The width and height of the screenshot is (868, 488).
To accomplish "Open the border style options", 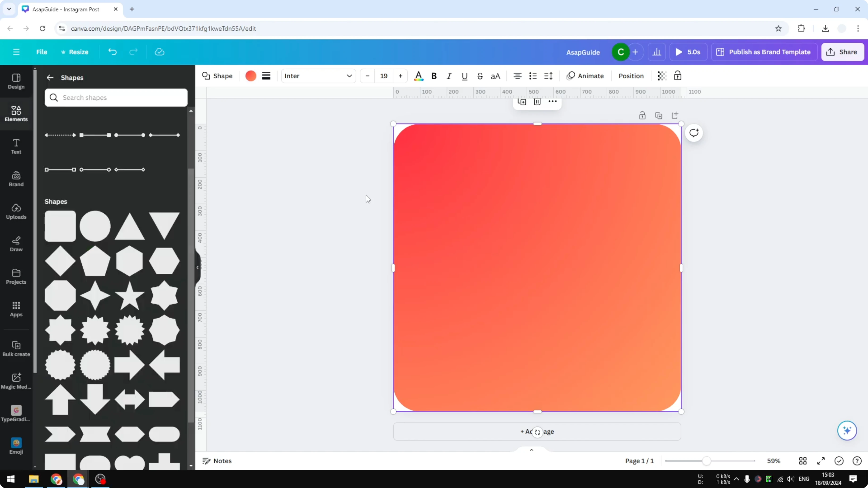I will coord(266,76).
